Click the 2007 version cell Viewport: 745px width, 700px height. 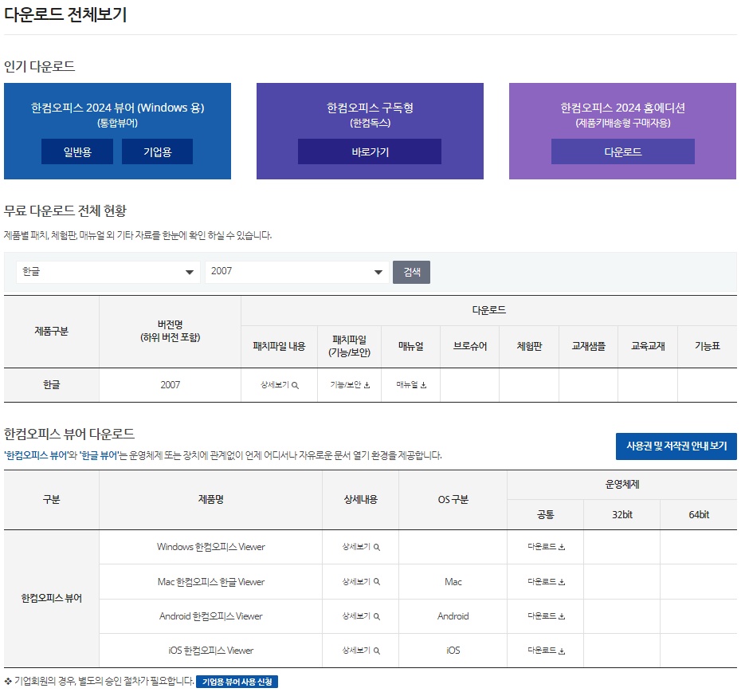(170, 385)
